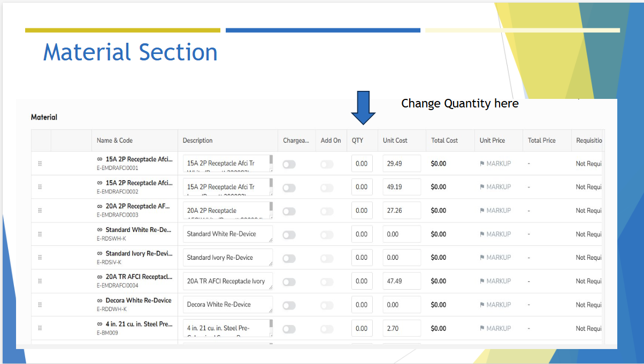Toggle Chargeable for first 15A 2P Receptacle

(x=289, y=164)
